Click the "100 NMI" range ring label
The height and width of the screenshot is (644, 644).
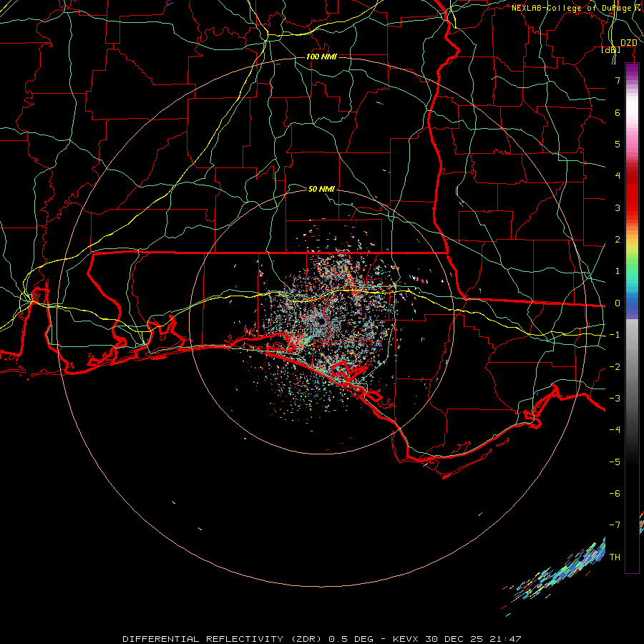click(321, 57)
